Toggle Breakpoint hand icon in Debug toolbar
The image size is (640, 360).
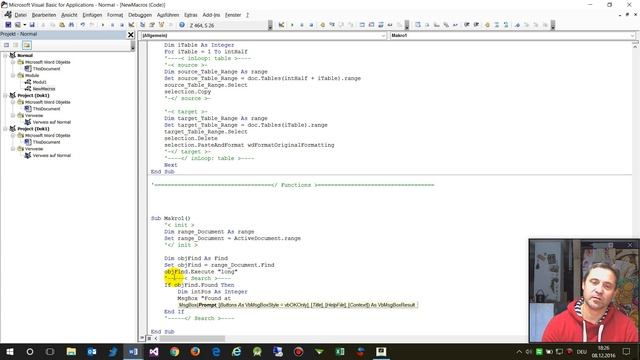coord(322,25)
